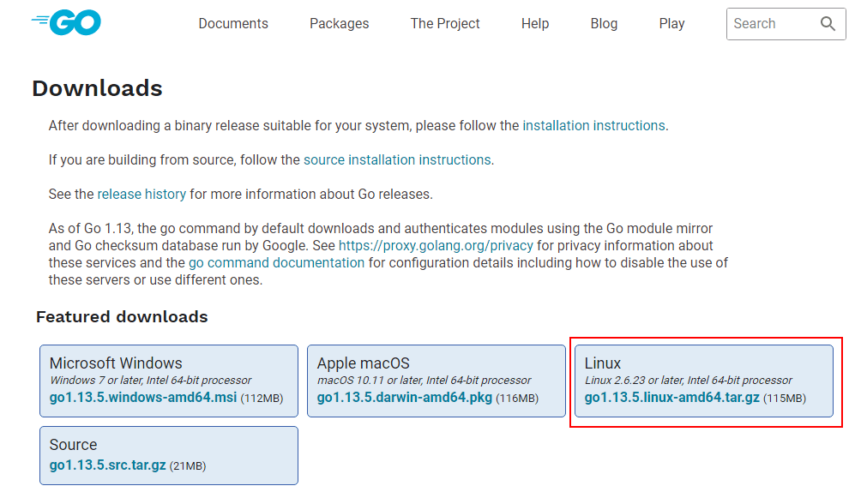
Task: Open the release history link
Action: coord(141,194)
